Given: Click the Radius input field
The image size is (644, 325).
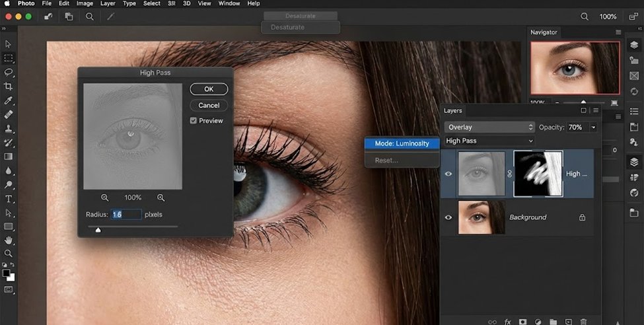Looking at the screenshot, I should (x=126, y=215).
